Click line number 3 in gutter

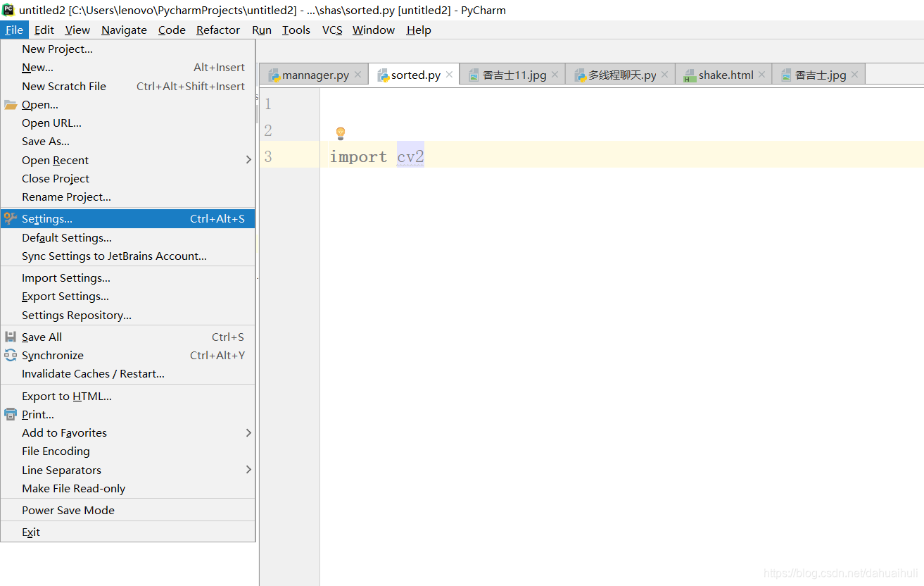(x=268, y=156)
